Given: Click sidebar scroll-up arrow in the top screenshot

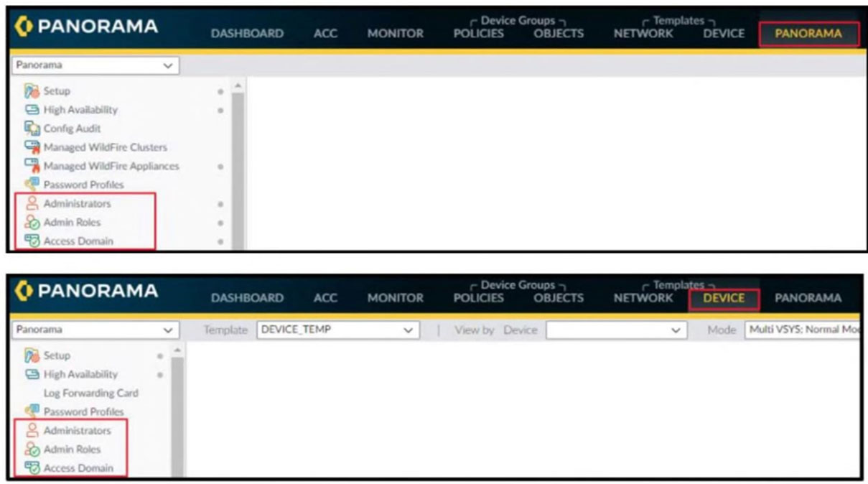Looking at the screenshot, I should click(x=238, y=86).
